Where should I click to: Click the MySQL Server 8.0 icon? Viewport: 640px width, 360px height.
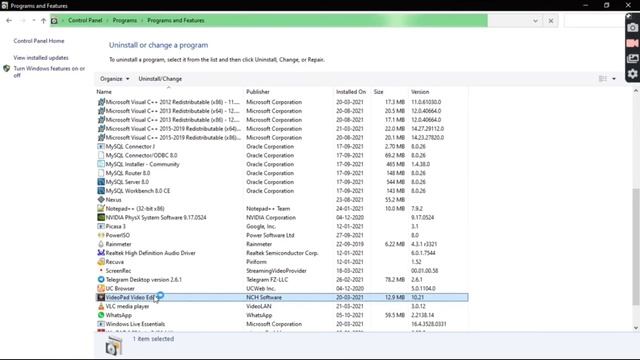click(101, 182)
